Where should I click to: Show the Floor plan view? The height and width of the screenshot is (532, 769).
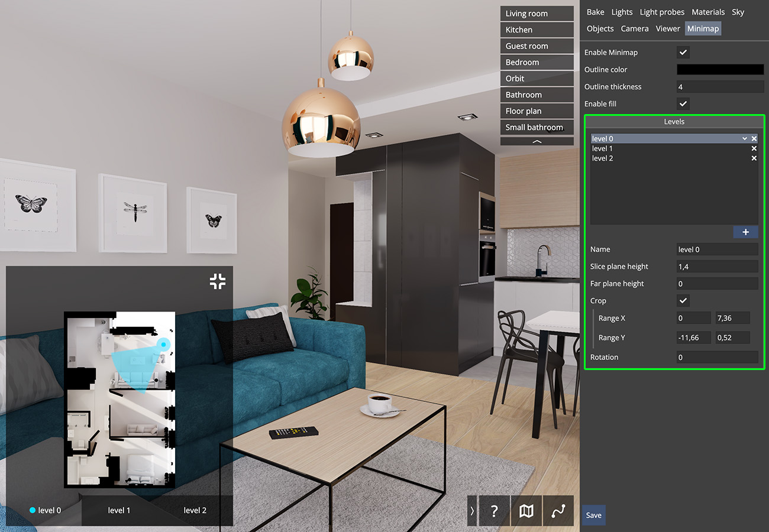537,111
